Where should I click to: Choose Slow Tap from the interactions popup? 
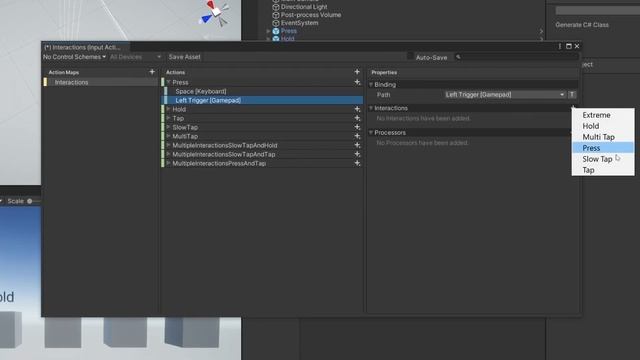(x=603, y=159)
